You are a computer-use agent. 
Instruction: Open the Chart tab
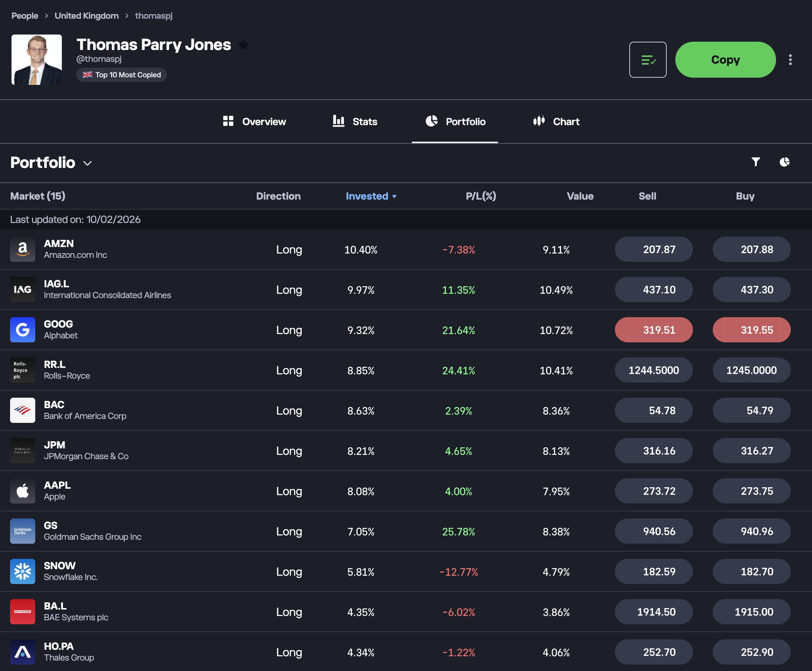[x=556, y=122]
